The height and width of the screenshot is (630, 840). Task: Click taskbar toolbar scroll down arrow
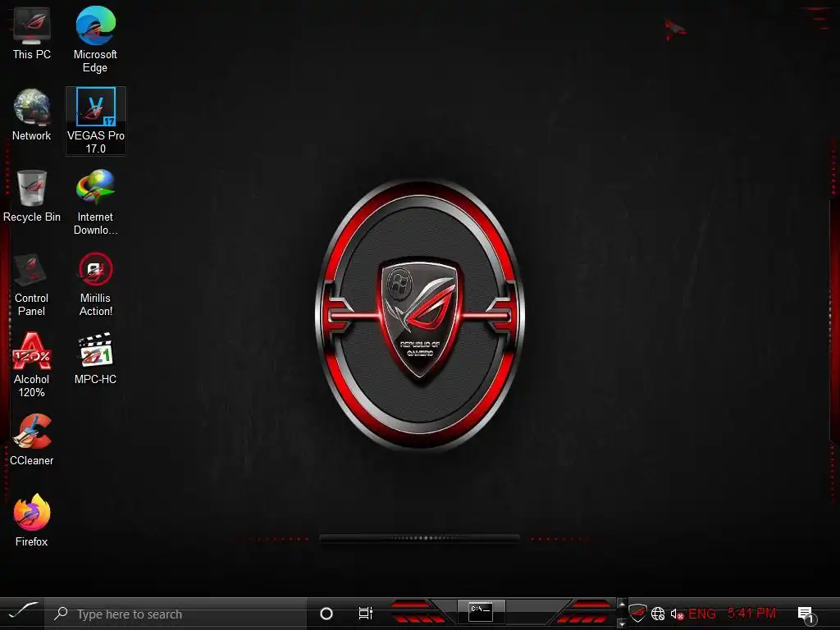pos(622,623)
